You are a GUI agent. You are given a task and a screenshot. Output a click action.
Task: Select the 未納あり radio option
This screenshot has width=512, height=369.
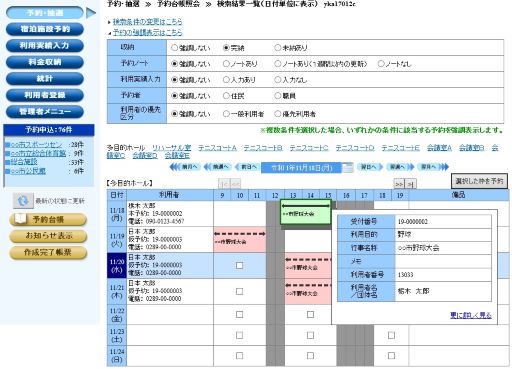(x=277, y=48)
